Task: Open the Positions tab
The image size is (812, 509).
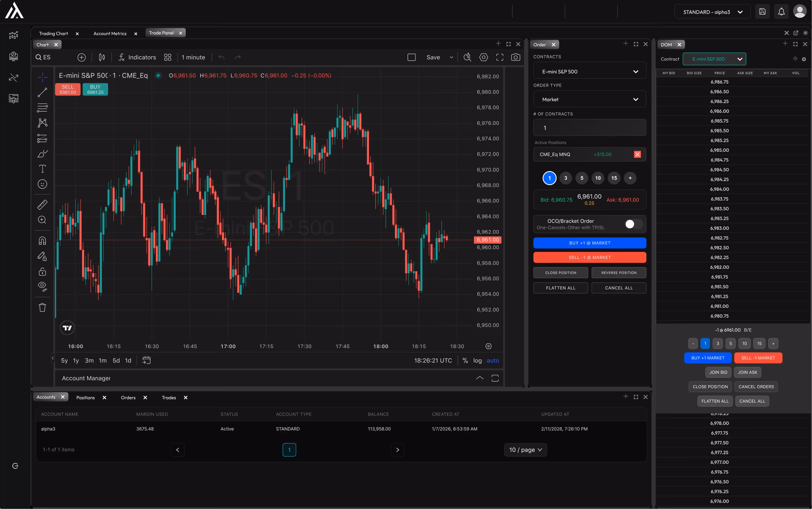Action: click(x=85, y=398)
